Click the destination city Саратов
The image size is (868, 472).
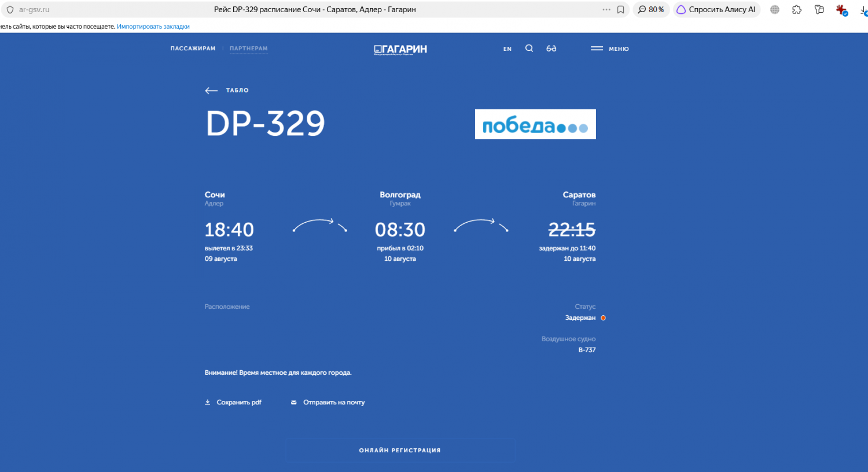pyautogui.click(x=579, y=195)
